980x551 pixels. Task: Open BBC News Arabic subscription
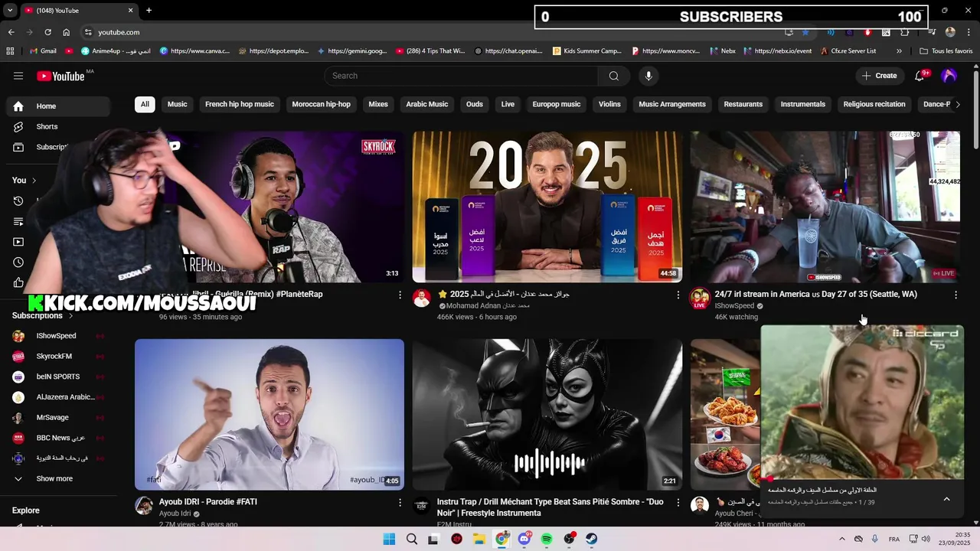(60, 439)
